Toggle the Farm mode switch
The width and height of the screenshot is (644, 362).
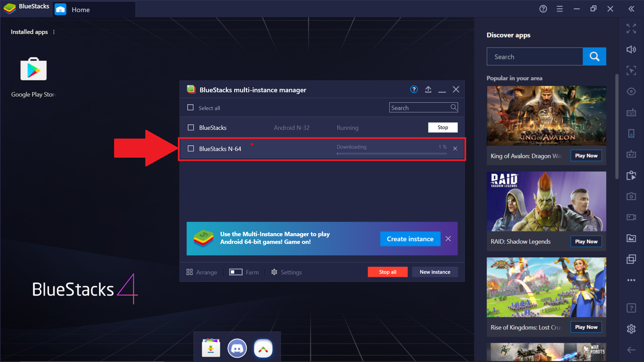(x=236, y=272)
